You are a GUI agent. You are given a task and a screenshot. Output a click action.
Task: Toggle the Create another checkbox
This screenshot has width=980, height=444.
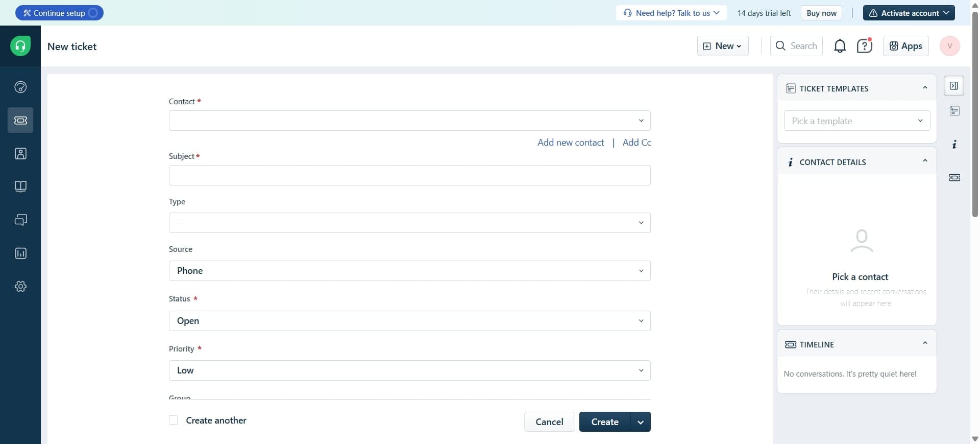[x=174, y=420]
